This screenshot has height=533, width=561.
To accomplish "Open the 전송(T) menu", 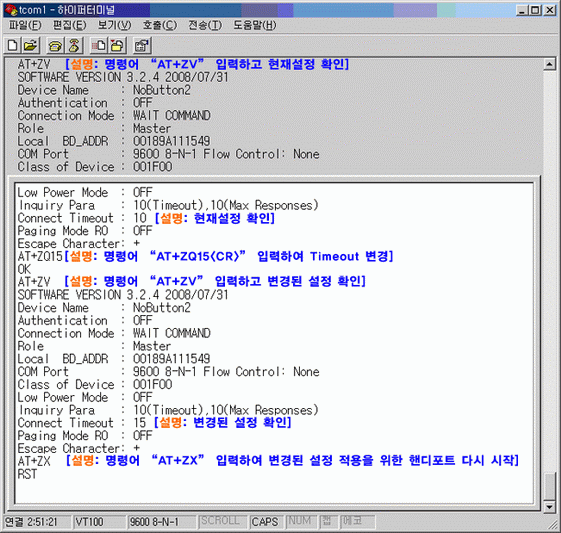I will pos(205,25).
